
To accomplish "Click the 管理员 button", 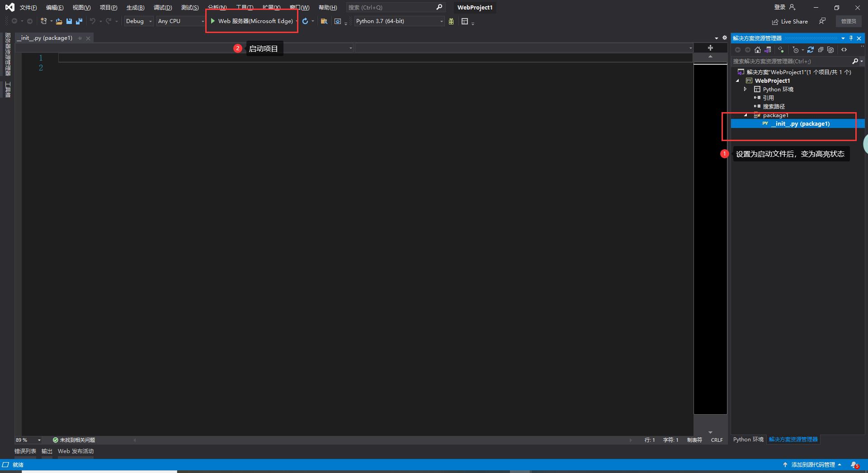I will (849, 21).
